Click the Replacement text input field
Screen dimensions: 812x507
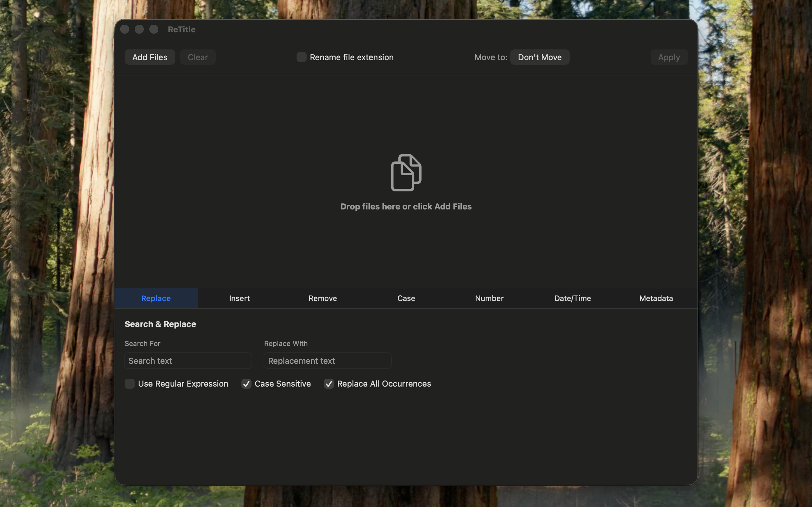(x=326, y=361)
